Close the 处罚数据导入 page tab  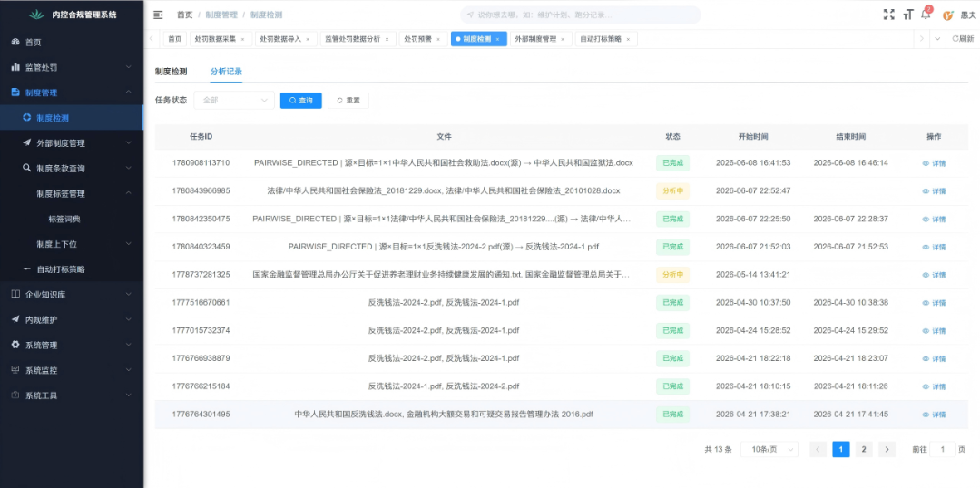[308, 39]
